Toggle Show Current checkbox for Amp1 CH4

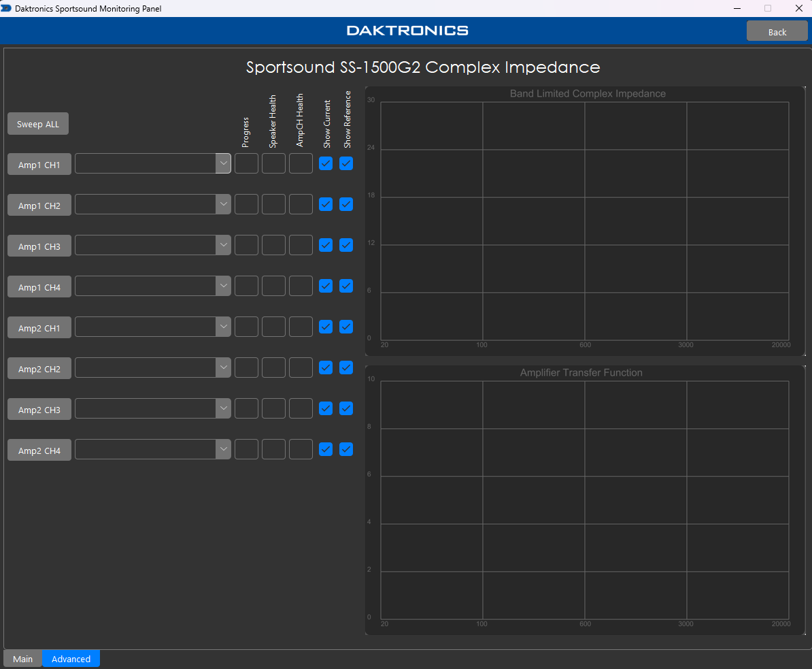click(x=326, y=286)
